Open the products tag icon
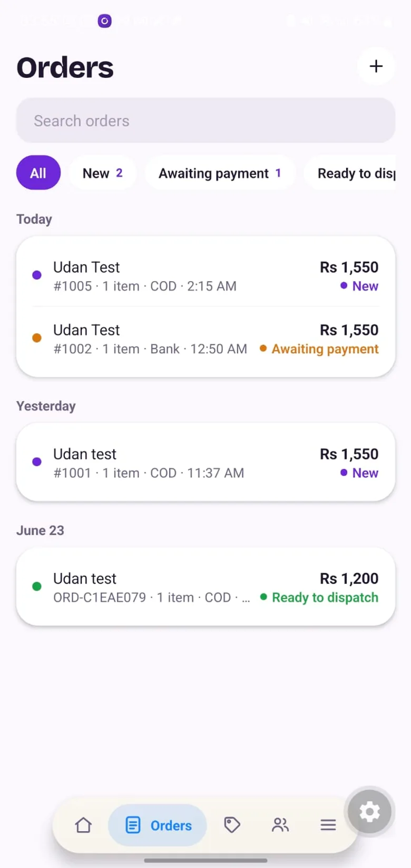 pos(232,825)
